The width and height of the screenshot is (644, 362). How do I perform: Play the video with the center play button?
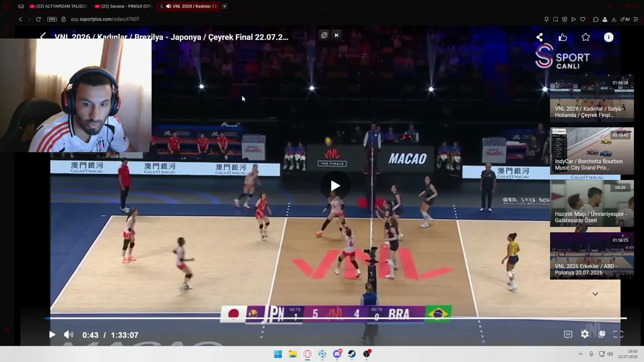click(x=335, y=186)
